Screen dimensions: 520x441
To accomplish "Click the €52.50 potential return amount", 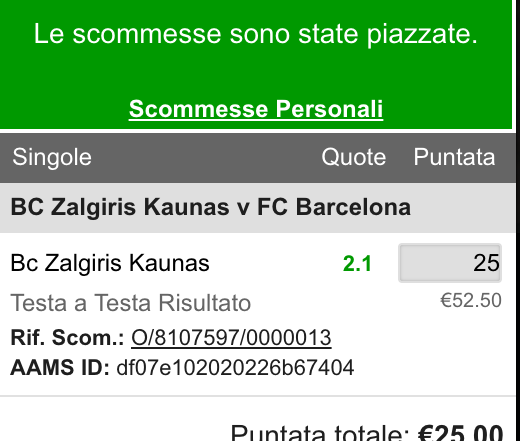I will (x=471, y=300).
